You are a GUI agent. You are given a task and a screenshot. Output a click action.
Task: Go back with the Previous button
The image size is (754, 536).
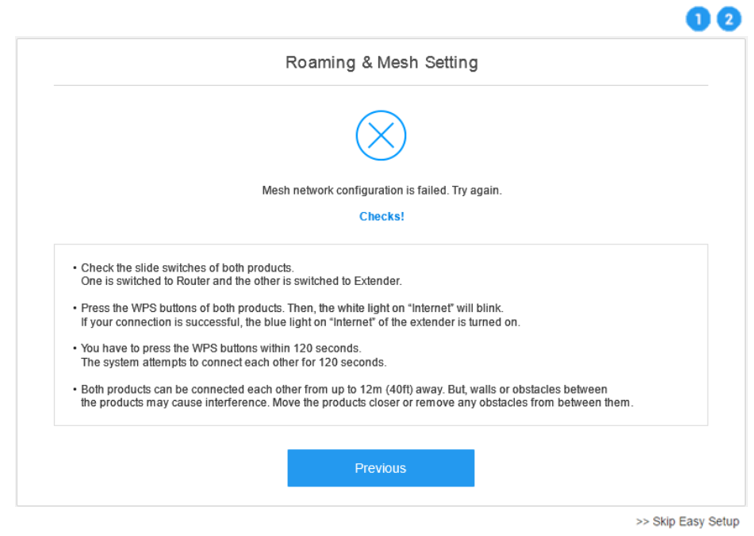[x=381, y=468]
